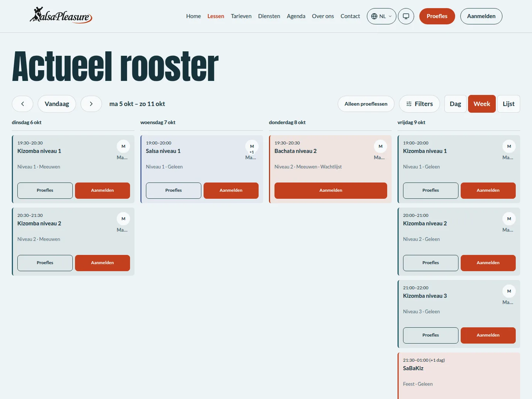Open Contact menu item
Viewport: 532px width, 399px height.
(x=350, y=16)
